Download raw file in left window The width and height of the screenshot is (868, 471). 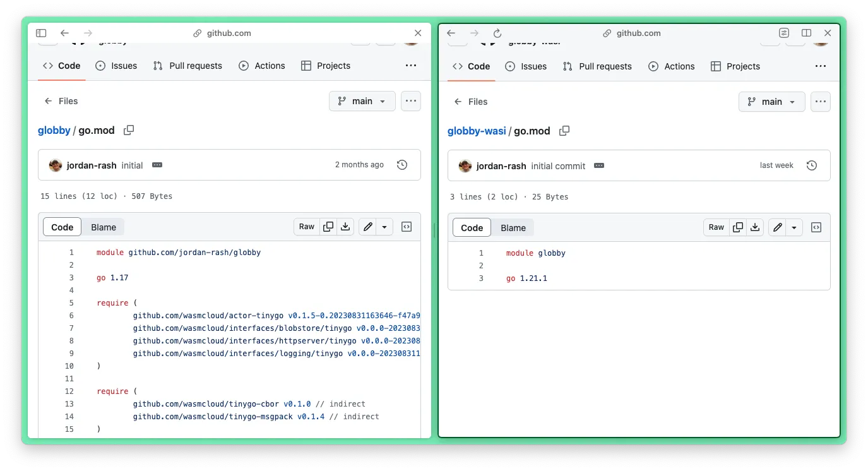pos(345,227)
